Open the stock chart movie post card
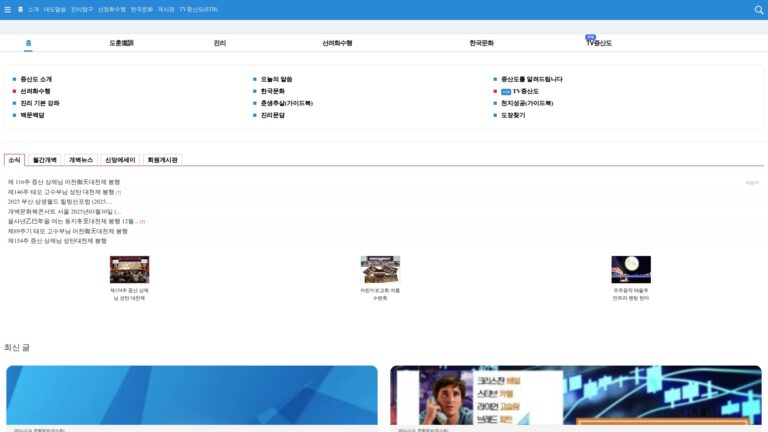The width and height of the screenshot is (768, 432). [576, 395]
